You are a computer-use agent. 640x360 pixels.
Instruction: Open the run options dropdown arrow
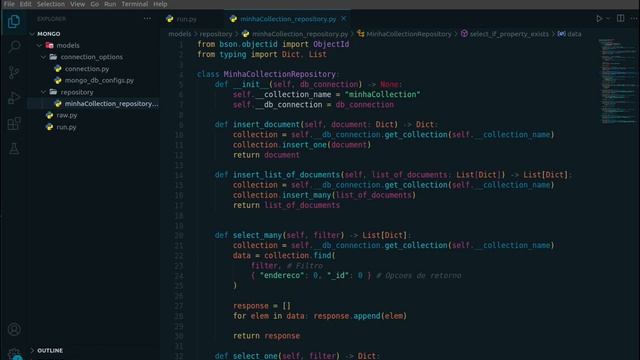click(608, 19)
